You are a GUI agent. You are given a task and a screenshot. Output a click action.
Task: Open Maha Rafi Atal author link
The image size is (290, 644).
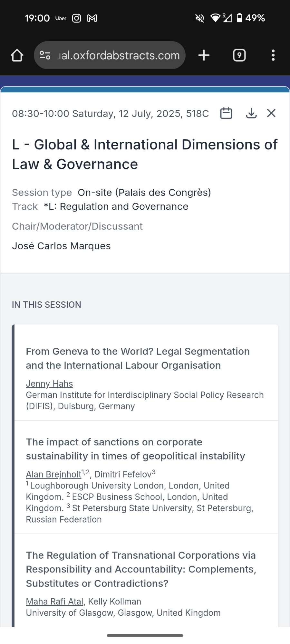point(54,601)
